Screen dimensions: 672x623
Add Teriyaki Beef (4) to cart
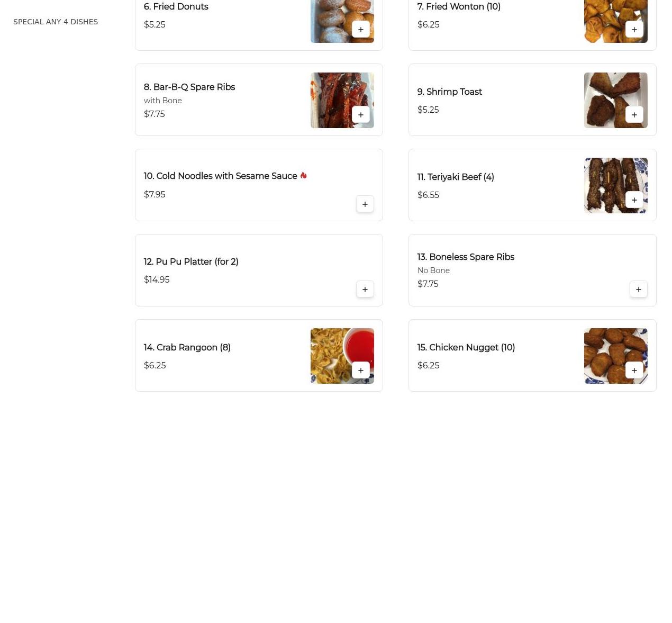634,200
